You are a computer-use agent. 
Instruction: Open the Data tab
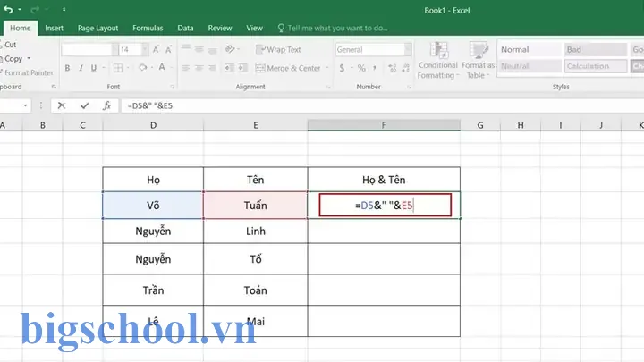(185, 28)
